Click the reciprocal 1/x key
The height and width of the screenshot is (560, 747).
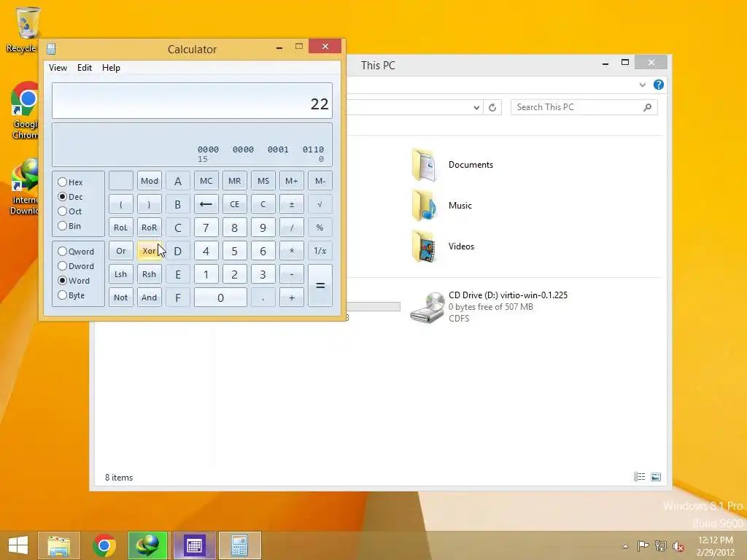(320, 251)
